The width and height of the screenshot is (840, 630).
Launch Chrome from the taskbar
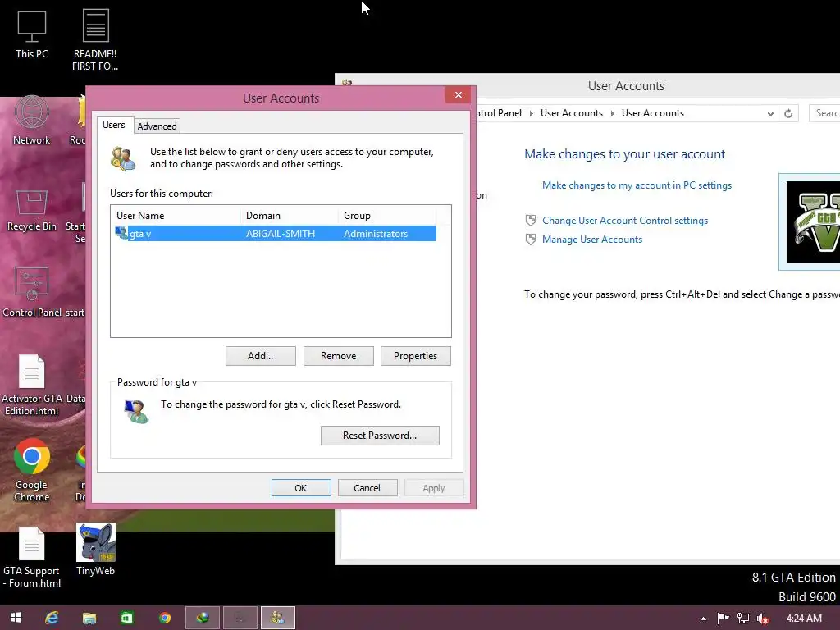point(164,618)
